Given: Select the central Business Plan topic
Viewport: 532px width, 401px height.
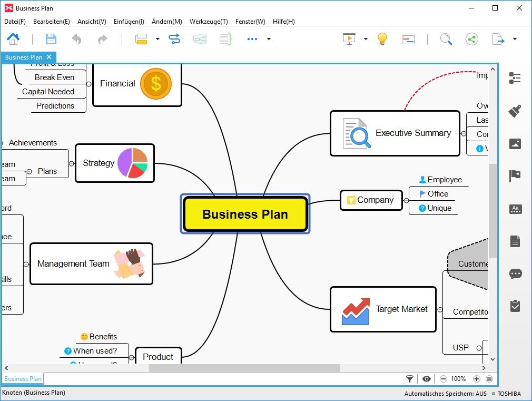Looking at the screenshot, I should pyautogui.click(x=245, y=214).
